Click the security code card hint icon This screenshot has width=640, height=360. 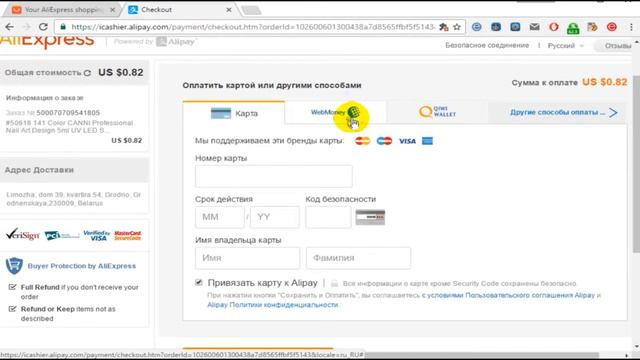pyautogui.click(x=370, y=217)
